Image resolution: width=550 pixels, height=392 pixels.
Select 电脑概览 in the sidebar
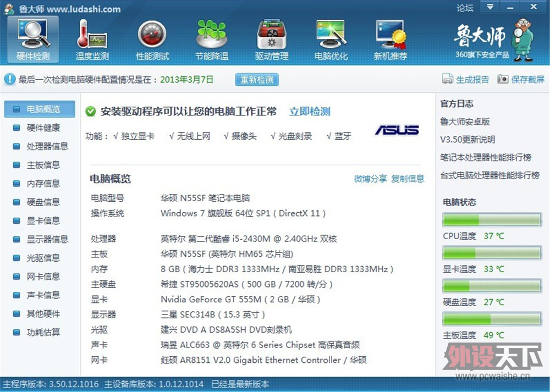pyautogui.click(x=40, y=109)
